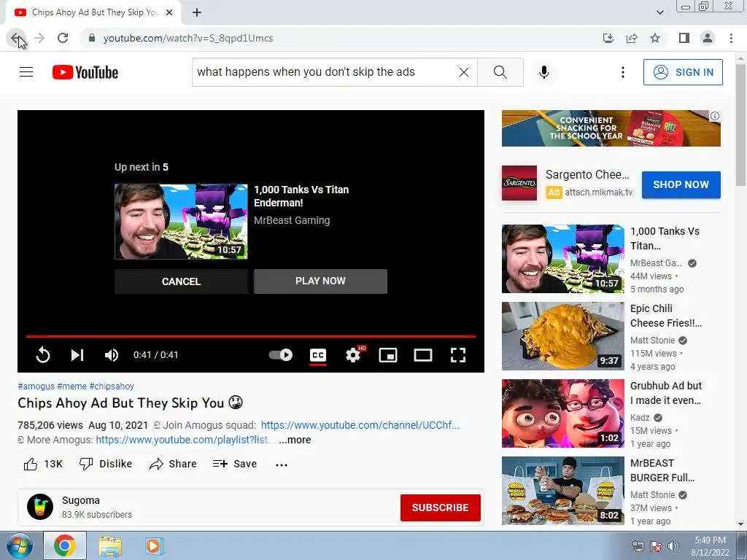Expand the description with ...more
The image size is (747, 560).
coord(295,440)
